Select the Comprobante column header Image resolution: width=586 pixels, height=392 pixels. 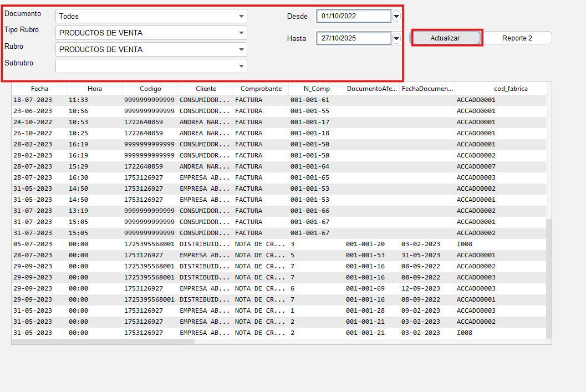click(261, 89)
